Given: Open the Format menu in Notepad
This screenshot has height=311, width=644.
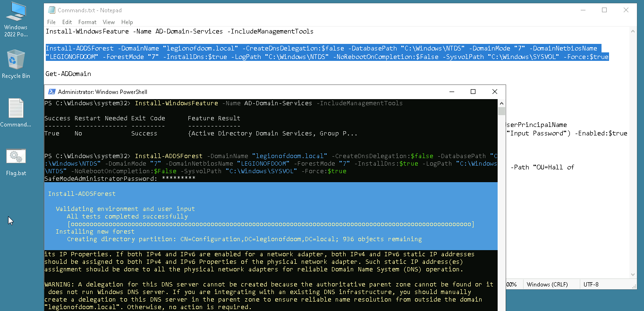Looking at the screenshot, I should [87, 22].
